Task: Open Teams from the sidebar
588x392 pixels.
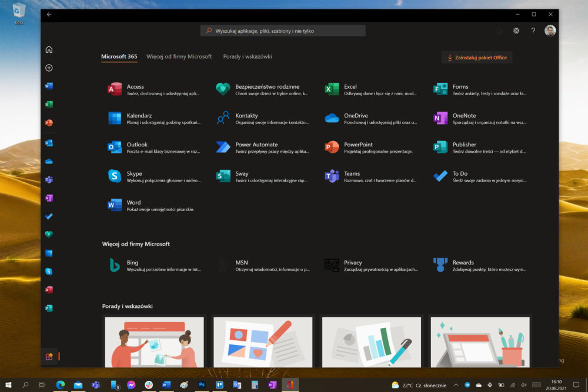Action: pos(49,179)
